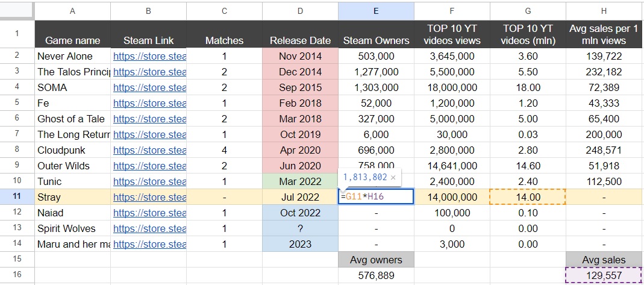Viewport: 644px width, 285px height.
Task: Select the 576,889 average owners cell
Action: [x=376, y=275]
